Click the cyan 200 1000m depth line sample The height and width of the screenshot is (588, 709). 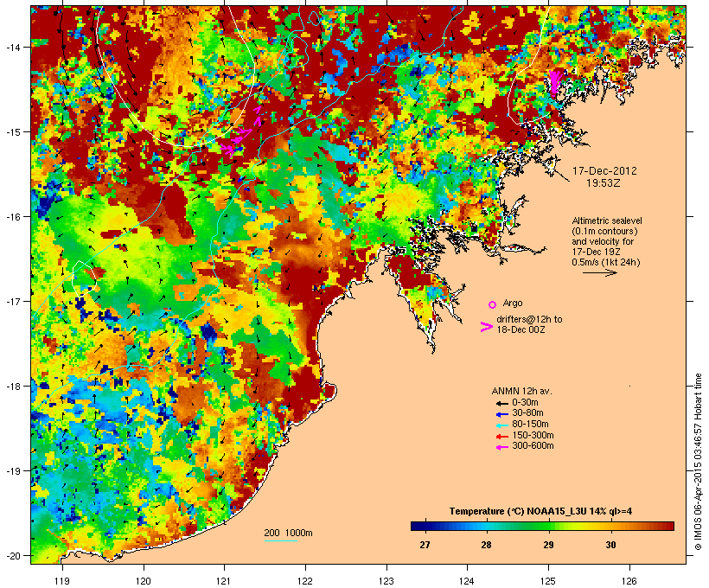coord(280,540)
